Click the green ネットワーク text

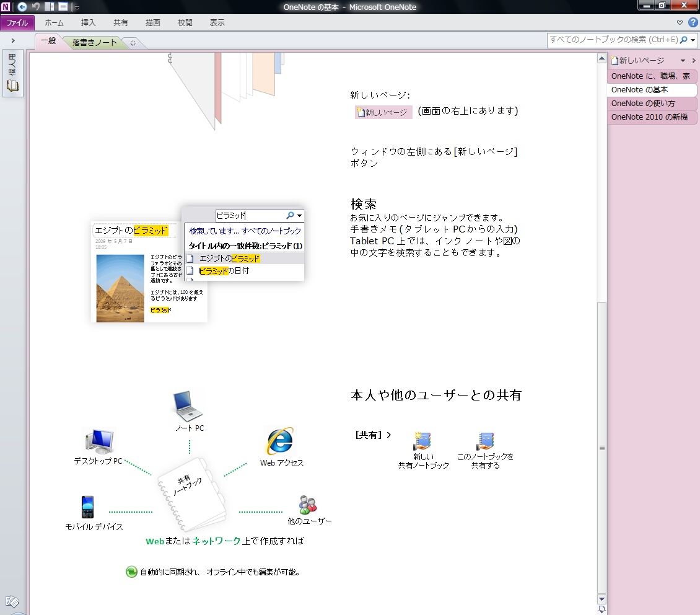coord(217,541)
